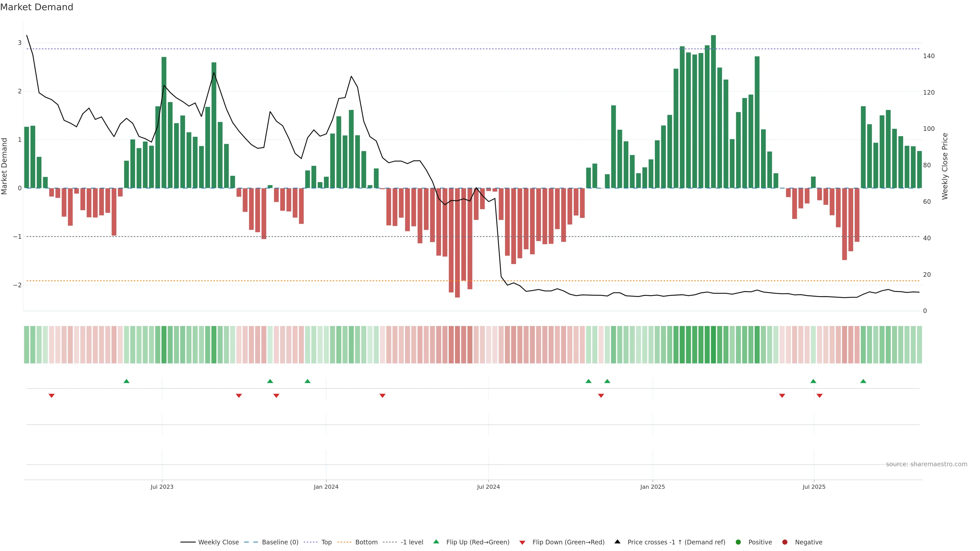980x551 pixels.
Task: Click the leftmost red flip-down triangle marker
Action: click(52, 396)
